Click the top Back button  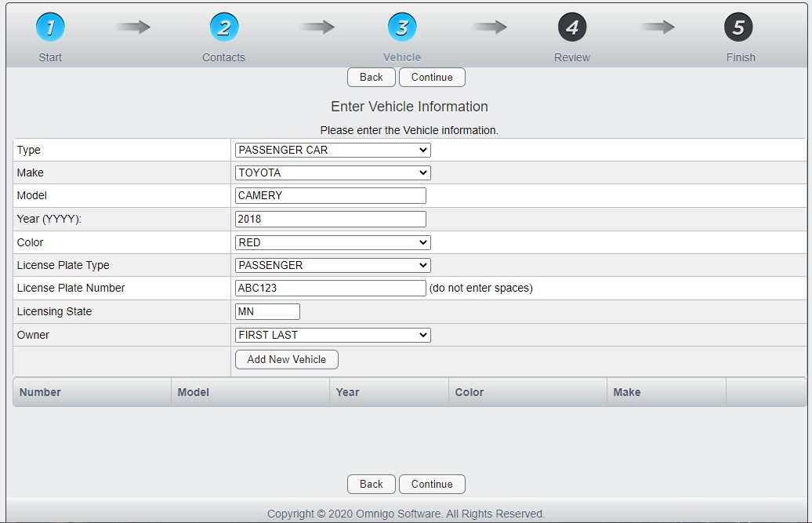[371, 77]
